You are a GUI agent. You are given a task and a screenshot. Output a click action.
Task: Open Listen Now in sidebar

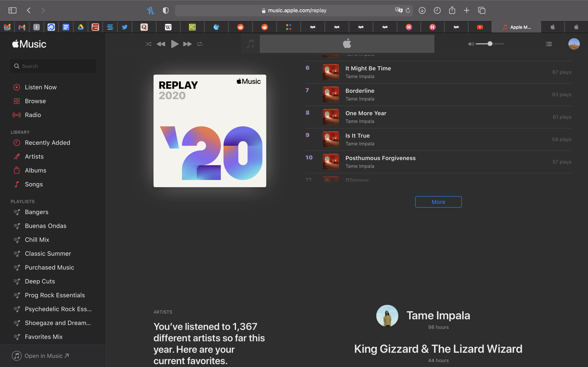coord(41,87)
